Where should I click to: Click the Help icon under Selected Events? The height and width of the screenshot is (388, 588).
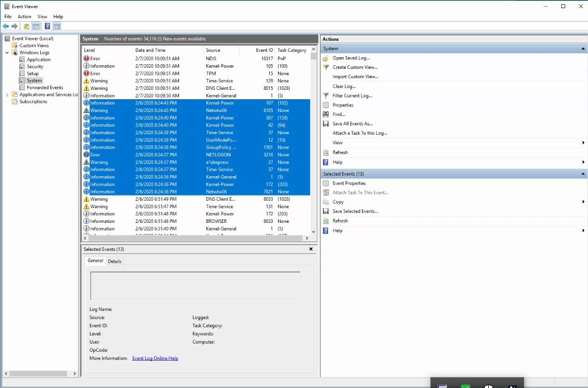click(326, 230)
